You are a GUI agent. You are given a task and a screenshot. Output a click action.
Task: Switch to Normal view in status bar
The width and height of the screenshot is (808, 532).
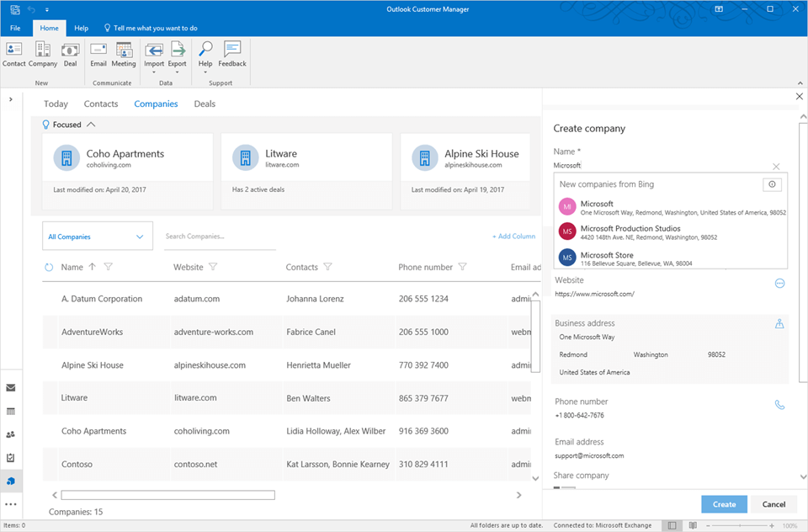(x=672, y=525)
